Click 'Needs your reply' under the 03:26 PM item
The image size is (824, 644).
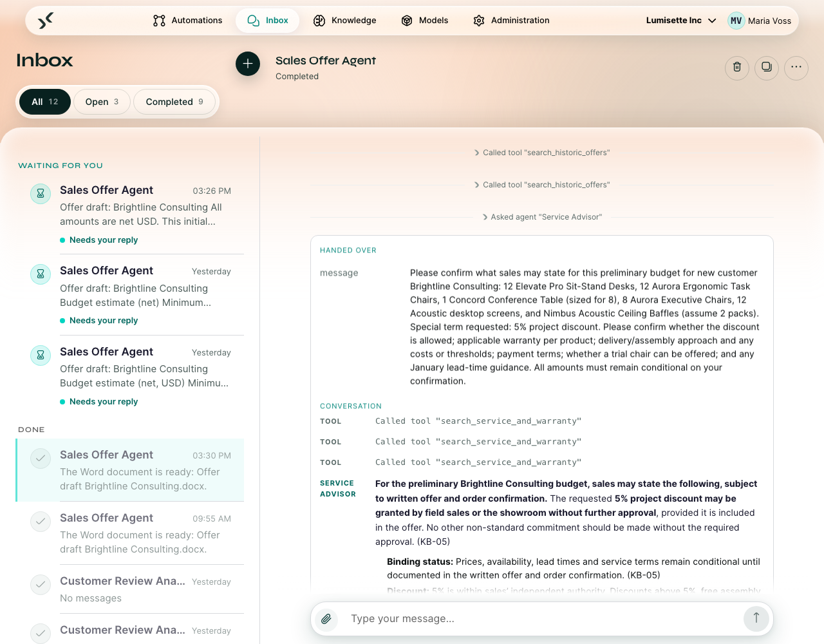104,240
